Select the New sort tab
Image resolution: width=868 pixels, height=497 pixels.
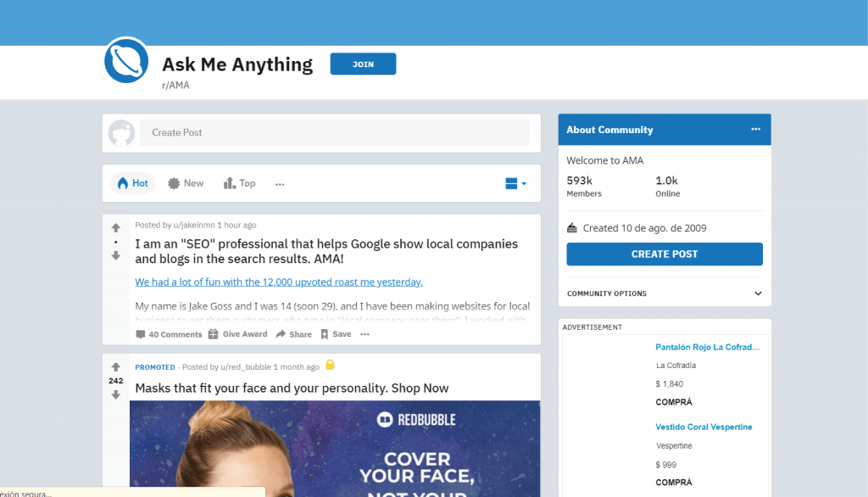186,183
